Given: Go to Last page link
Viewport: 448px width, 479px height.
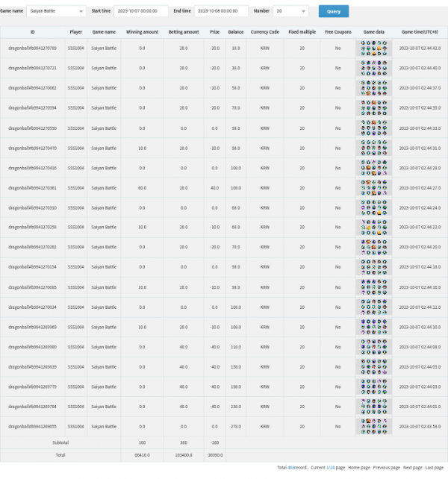Looking at the screenshot, I should coord(435,467).
